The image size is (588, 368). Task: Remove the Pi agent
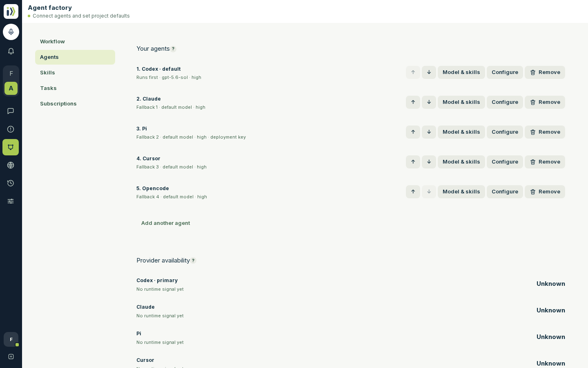(545, 132)
